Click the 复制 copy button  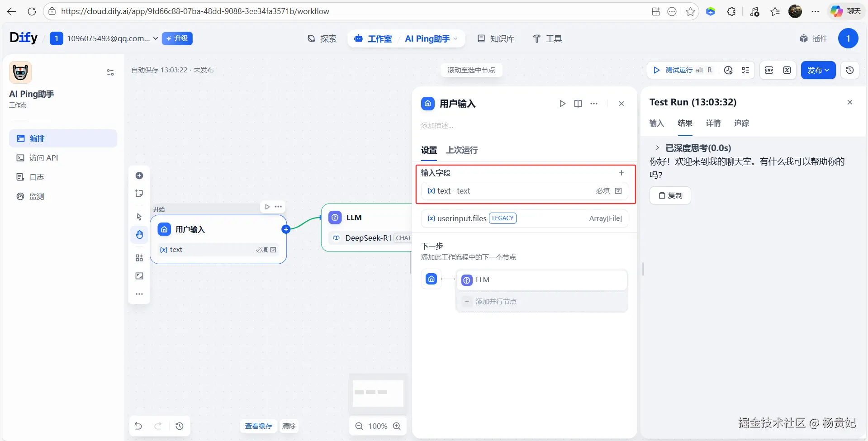[670, 195]
